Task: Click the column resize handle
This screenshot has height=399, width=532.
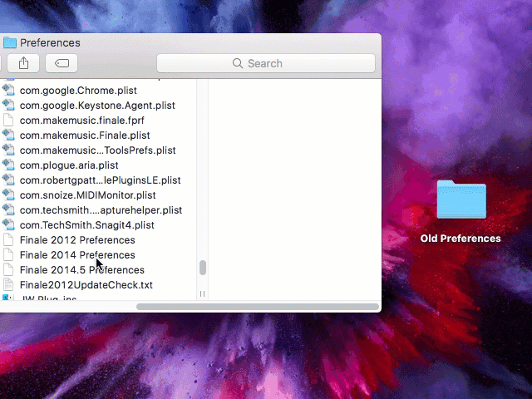Action: [202, 293]
